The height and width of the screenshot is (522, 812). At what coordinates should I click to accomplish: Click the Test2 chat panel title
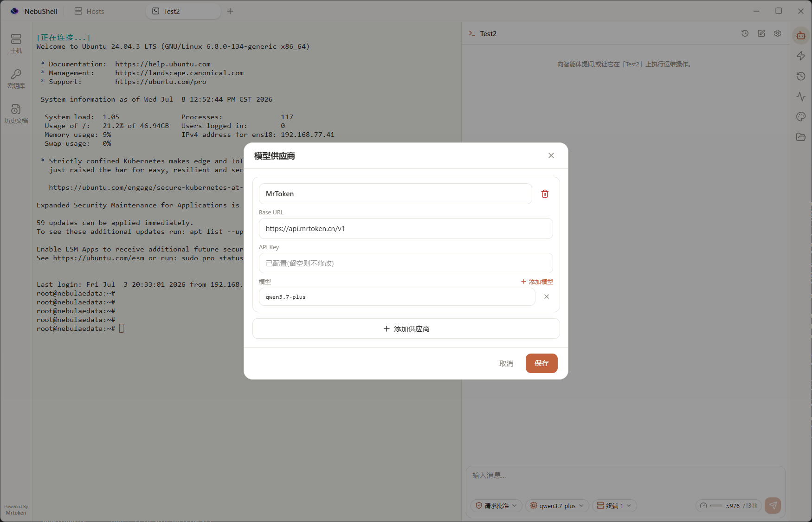coord(488,33)
